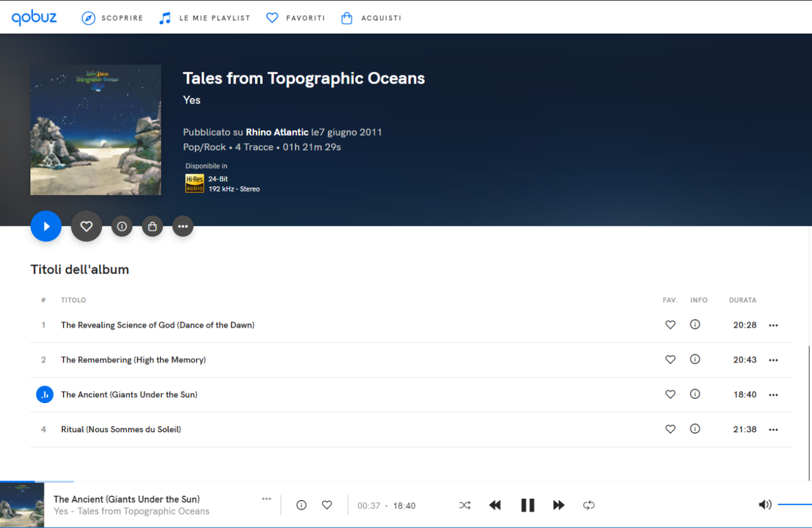Click the 21:38 duration value
The height and width of the screenshot is (528, 812).
(745, 430)
